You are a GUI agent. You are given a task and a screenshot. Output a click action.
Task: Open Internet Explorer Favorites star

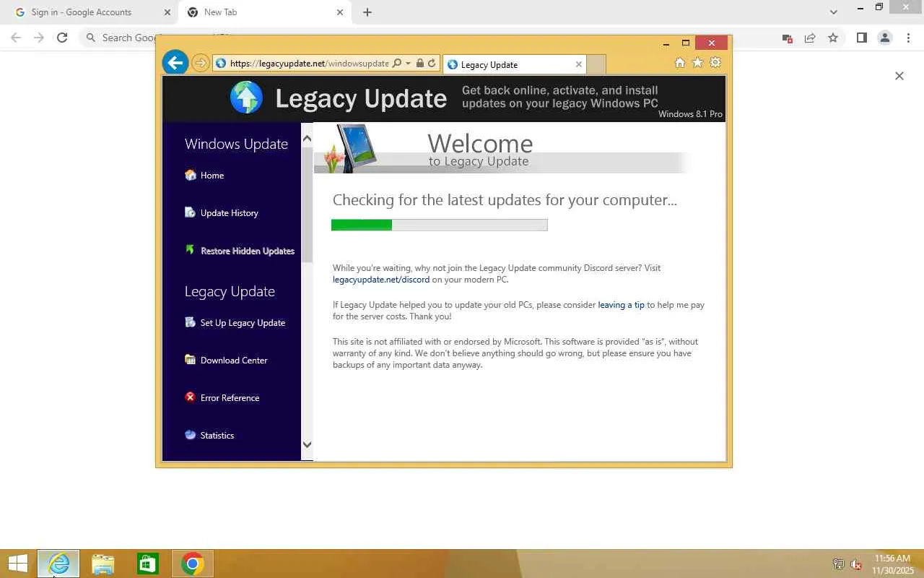click(697, 63)
